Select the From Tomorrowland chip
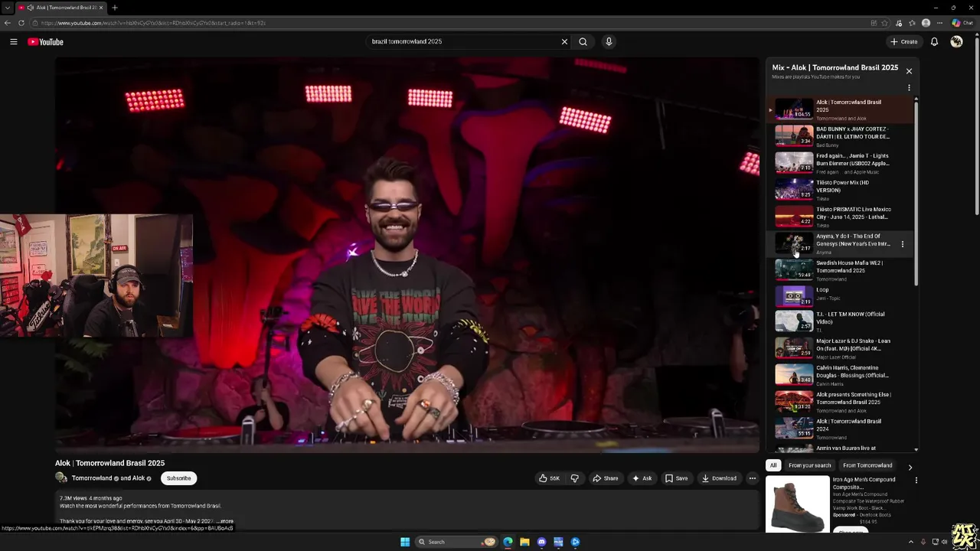980x551 pixels. coord(867,465)
